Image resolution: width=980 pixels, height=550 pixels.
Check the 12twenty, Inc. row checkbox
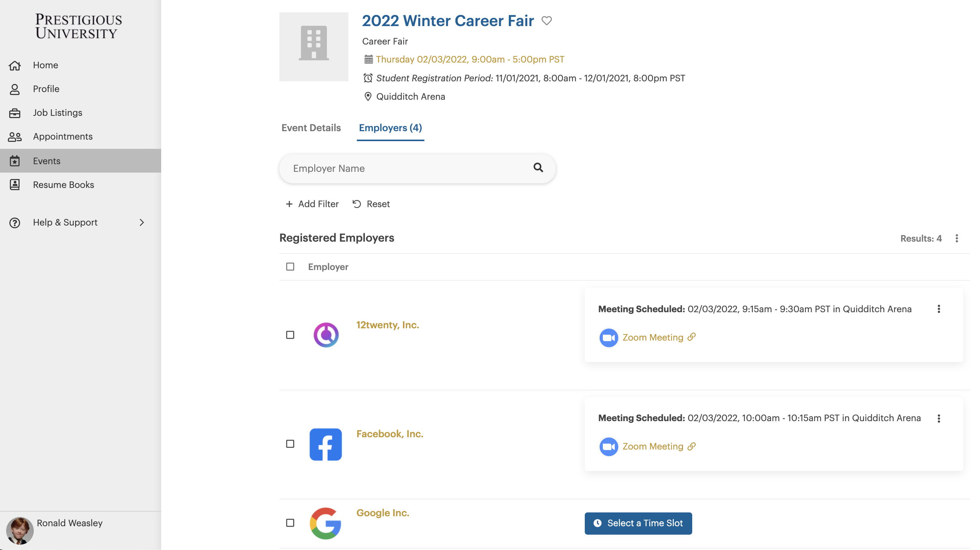[x=290, y=335]
